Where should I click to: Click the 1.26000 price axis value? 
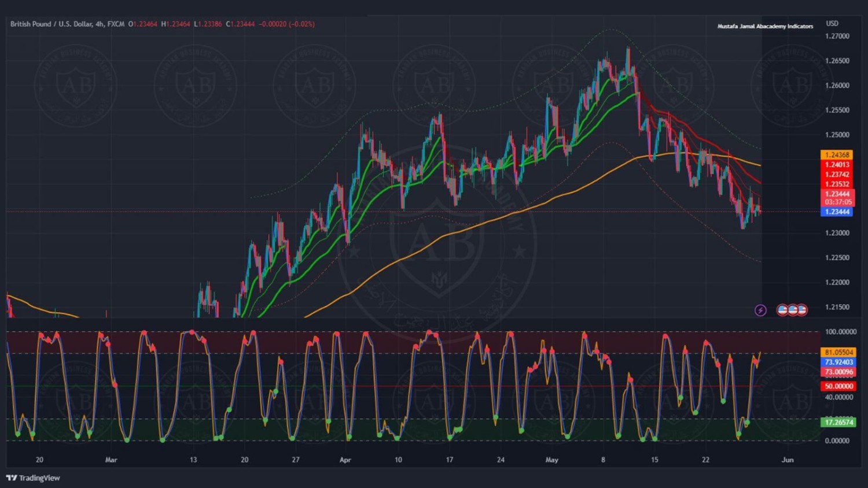837,86
